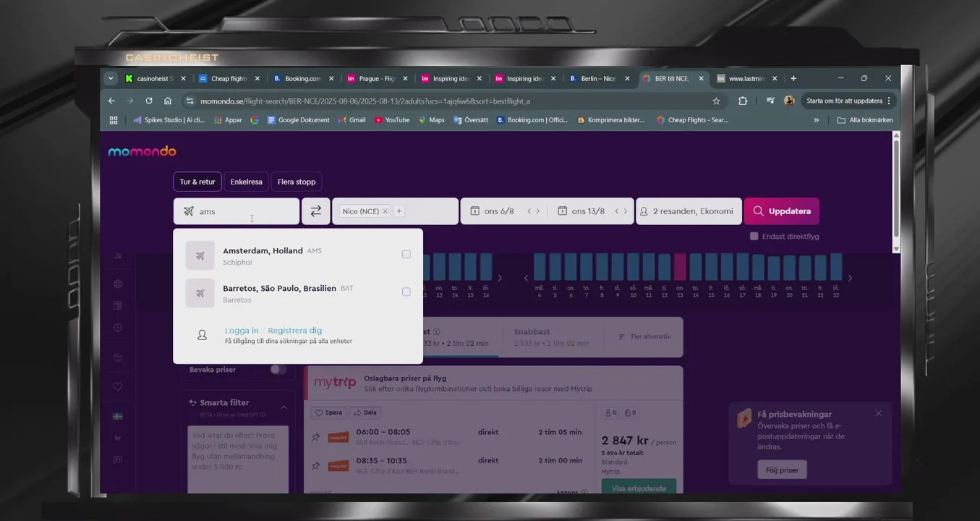Click Logga in link
980x521 pixels.
242,331
